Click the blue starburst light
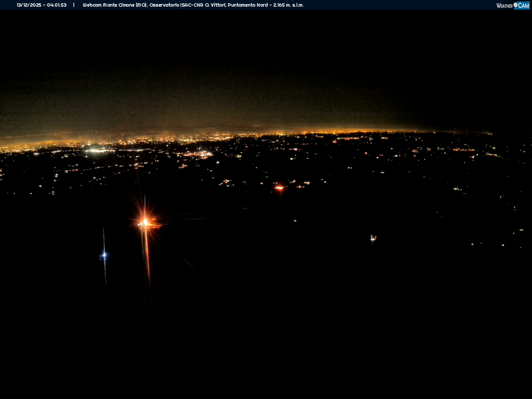Viewport: 532px width, 399px height. pos(104,255)
